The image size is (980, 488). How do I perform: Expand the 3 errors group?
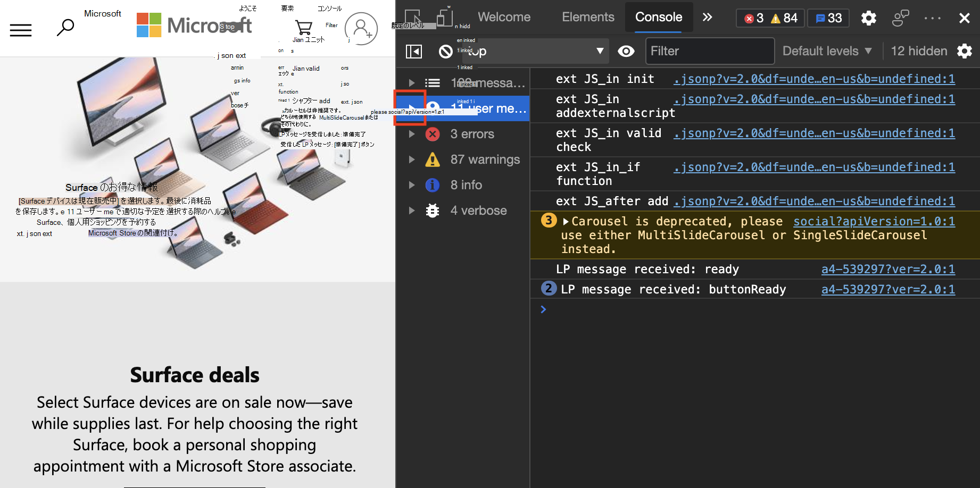click(411, 134)
